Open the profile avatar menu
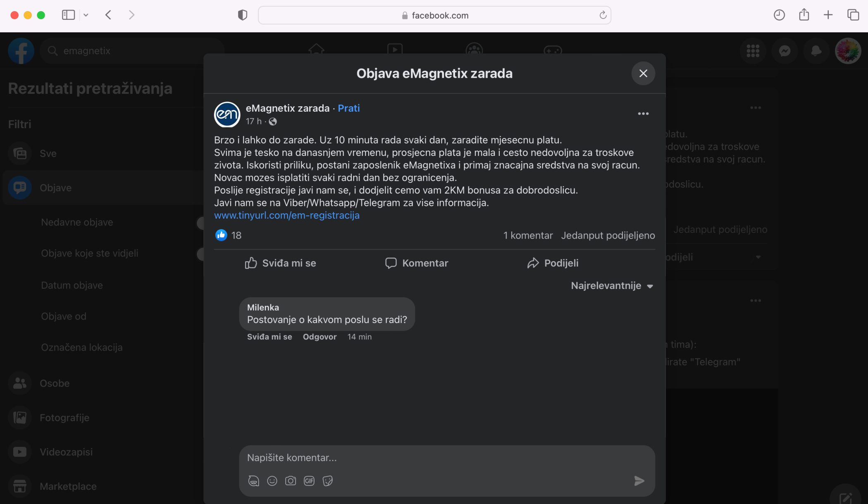Image resolution: width=868 pixels, height=504 pixels. (848, 51)
